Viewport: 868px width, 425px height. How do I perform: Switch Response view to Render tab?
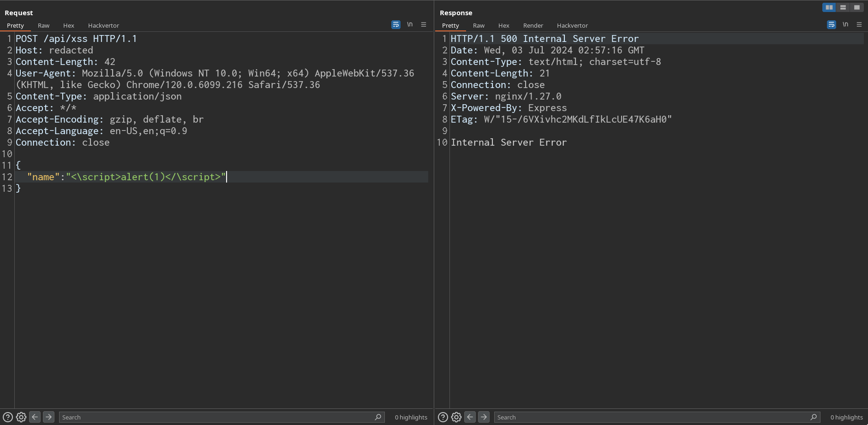pos(533,26)
